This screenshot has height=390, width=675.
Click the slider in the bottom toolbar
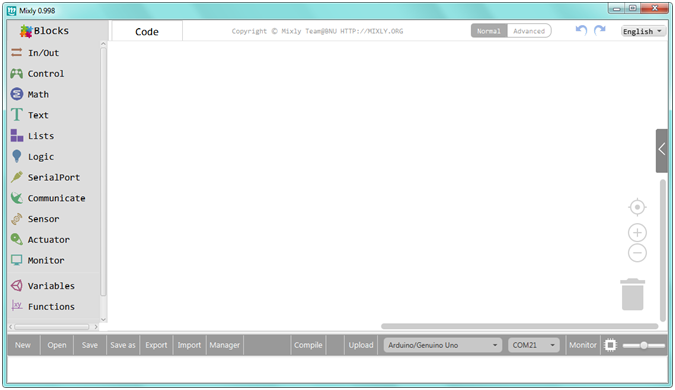click(x=644, y=345)
